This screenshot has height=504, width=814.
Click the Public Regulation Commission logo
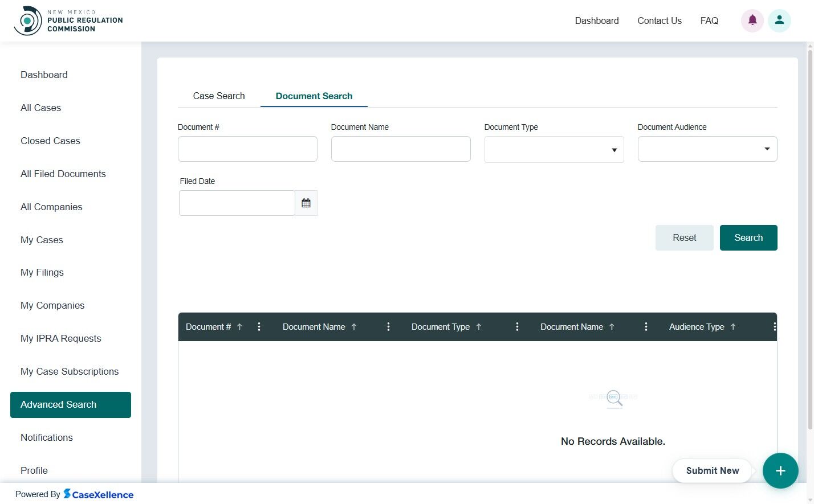point(67,20)
